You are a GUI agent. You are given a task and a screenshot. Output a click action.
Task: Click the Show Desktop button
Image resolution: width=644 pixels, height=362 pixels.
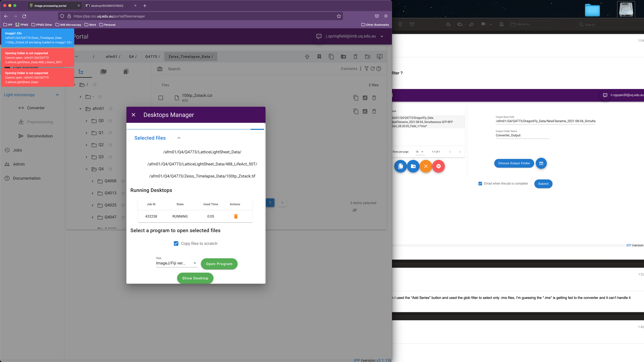[x=195, y=278]
